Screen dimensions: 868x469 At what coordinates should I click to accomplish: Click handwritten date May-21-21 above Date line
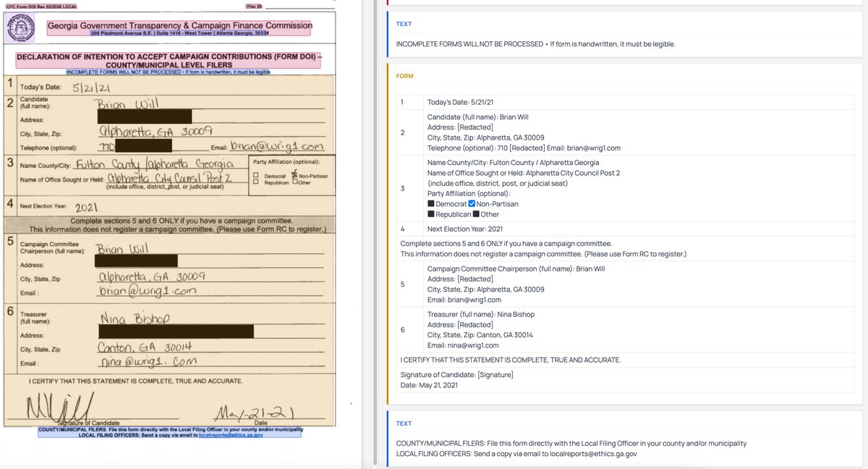(x=255, y=413)
